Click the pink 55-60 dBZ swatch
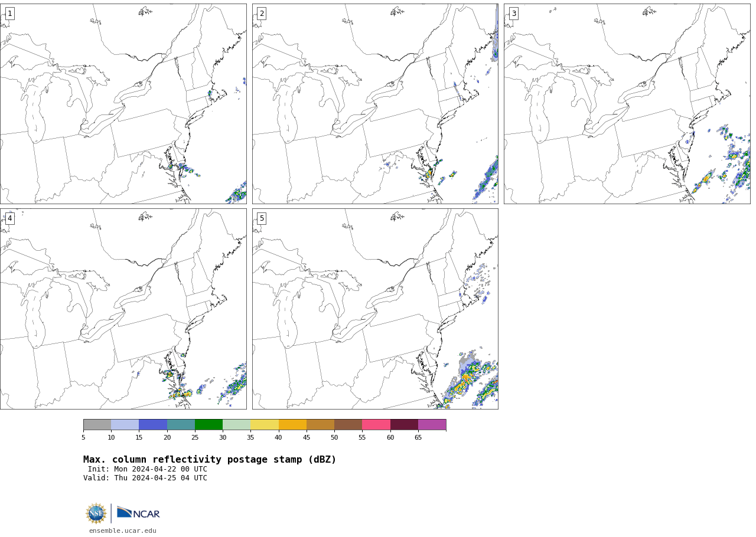Viewport: 756px width, 537px height. pyautogui.click(x=376, y=425)
